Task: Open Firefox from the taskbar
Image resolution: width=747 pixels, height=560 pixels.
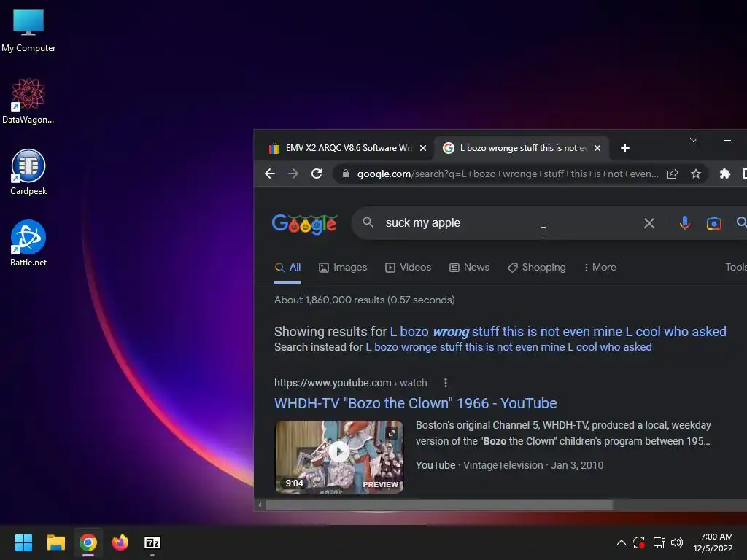Action: pyautogui.click(x=120, y=542)
